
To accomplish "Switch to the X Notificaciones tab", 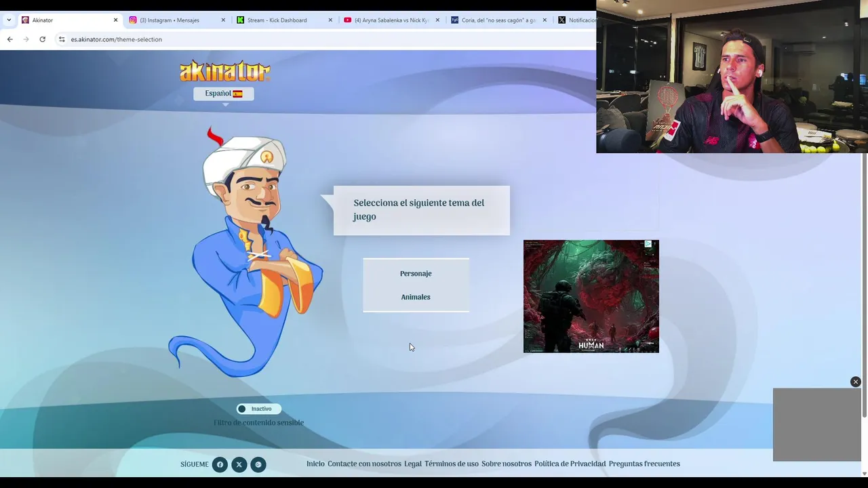I will (x=576, y=20).
